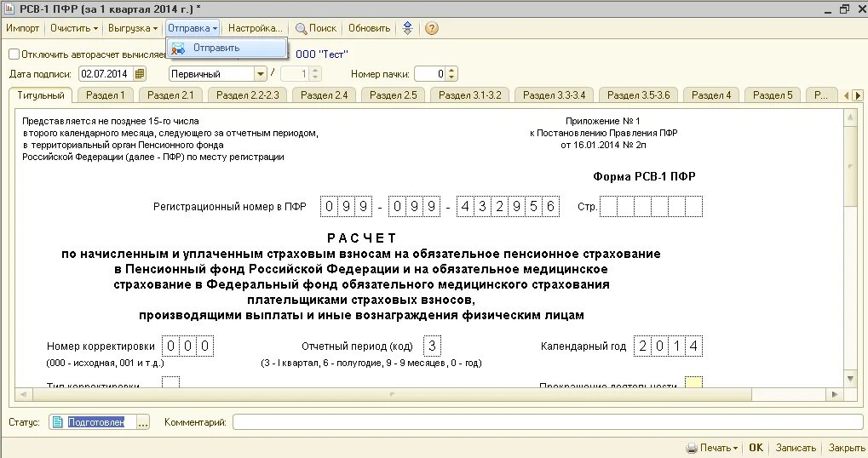Click the Календарный год 2014 cells
The image size is (868, 458).
pos(668,346)
